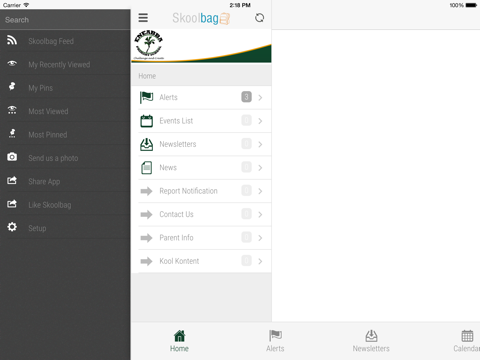Viewport: 480px width, 360px height.
Task: Choose Share App in sidebar
Action: pos(65,181)
